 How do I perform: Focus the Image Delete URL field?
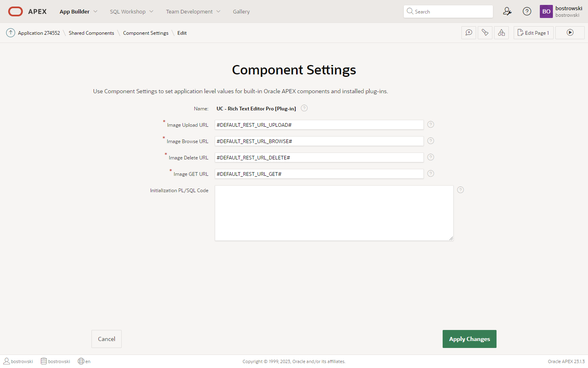pyautogui.click(x=319, y=157)
